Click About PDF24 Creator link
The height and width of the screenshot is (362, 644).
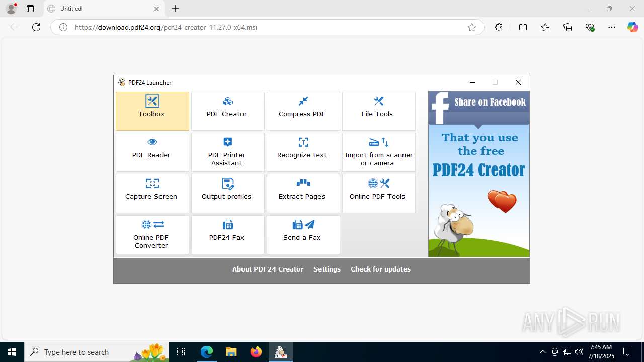268,269
